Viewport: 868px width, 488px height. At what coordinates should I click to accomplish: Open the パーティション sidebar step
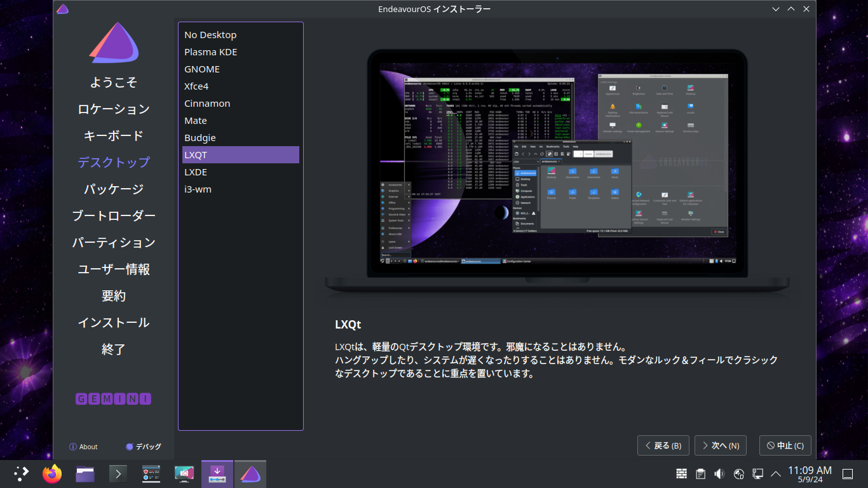114,243
